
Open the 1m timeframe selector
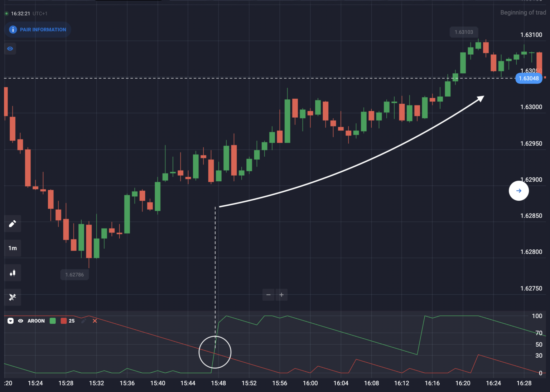click(13, 248)
